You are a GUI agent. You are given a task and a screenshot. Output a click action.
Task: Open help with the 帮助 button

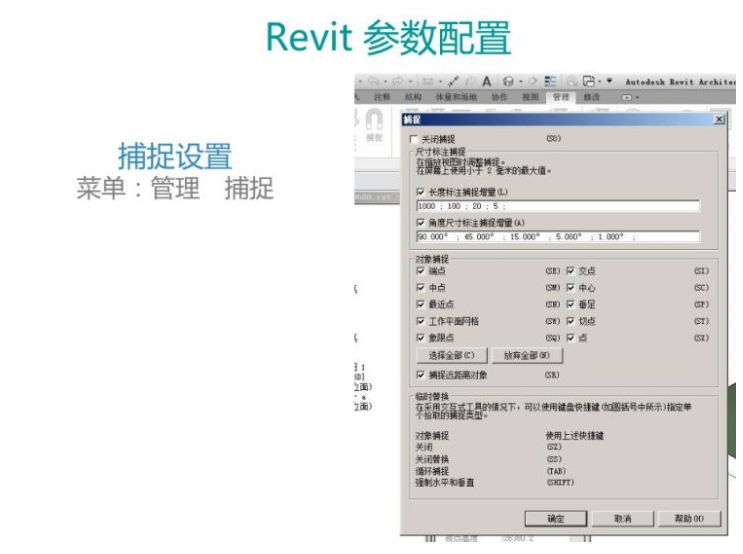(689, 518)
